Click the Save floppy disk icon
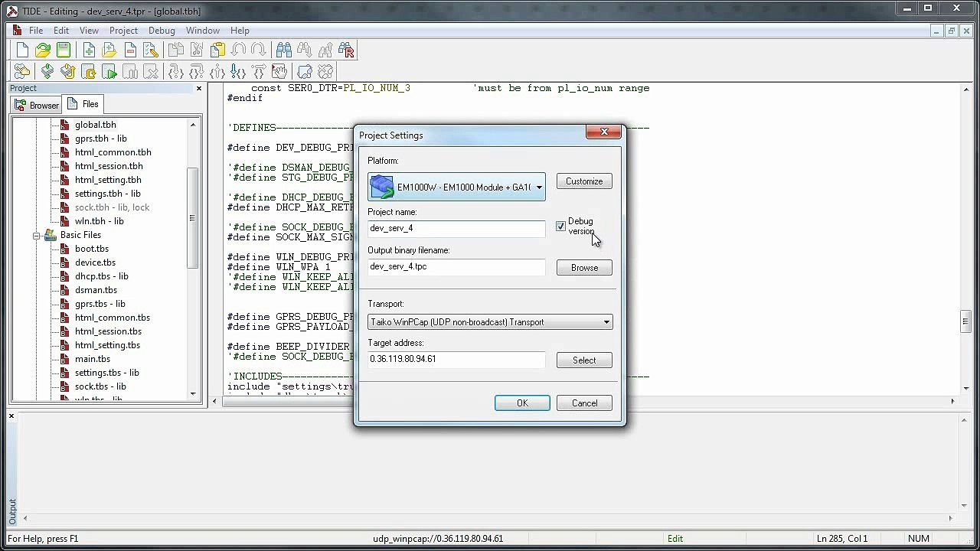The height and width of the screenshot is (551, 980). click(x=64, y=51)
